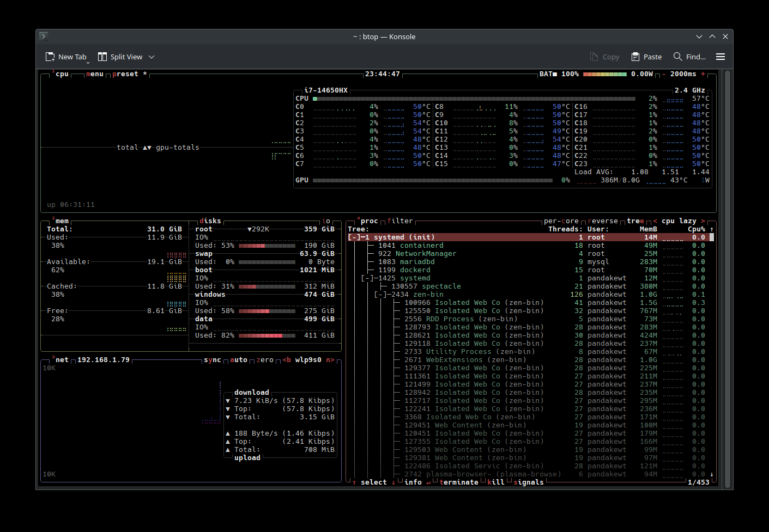Open Find search magnifier
This screenshot has width=769, height=532.
click(x=677, y=57)
